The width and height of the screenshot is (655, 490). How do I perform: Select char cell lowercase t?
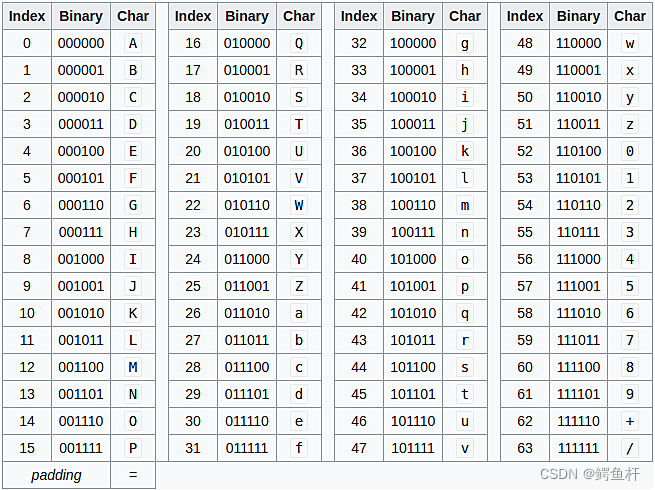click(x=465, y=394)
